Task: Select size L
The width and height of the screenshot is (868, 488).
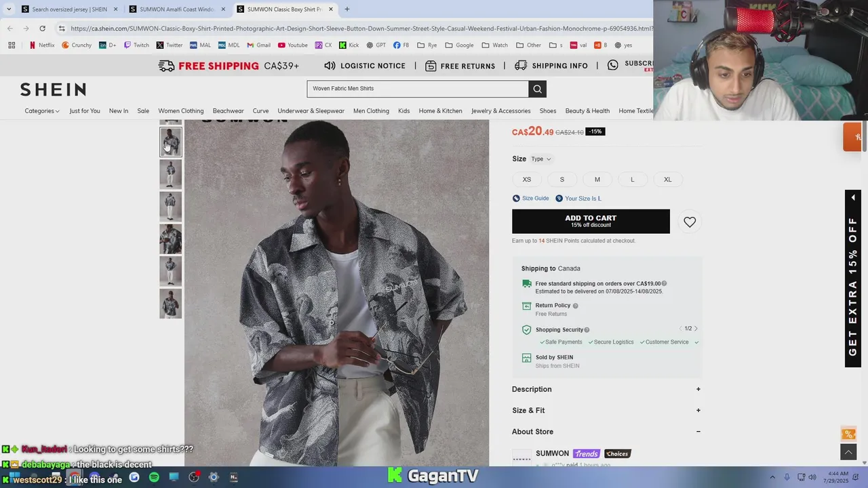Action: pyautogui.click(x=632, y=180)
